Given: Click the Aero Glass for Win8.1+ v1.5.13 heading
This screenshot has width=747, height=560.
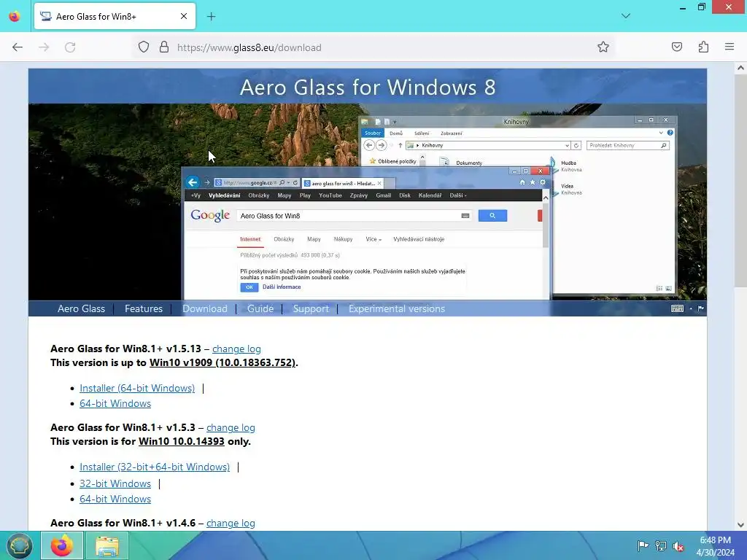Looking at the screenshot, I should [125, 349].
